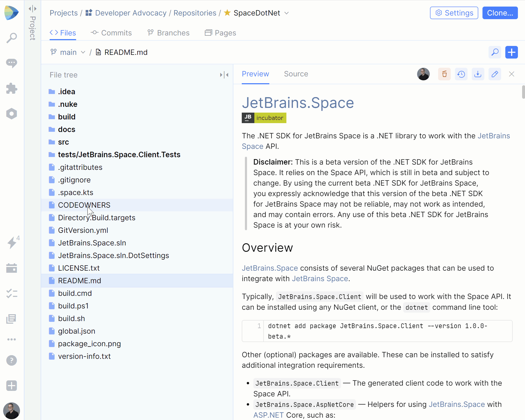Open Chats speech bubble icon

click(x=12, y=63)
